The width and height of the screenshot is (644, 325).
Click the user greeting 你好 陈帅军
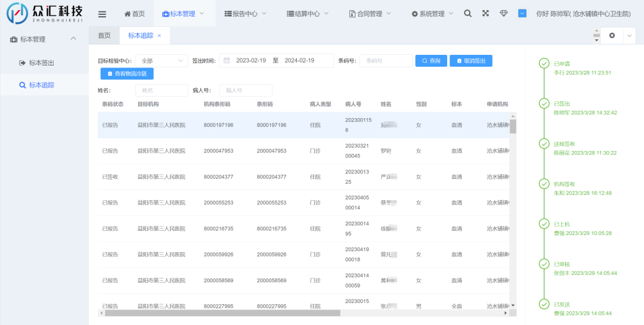click(x=583, y=14)
